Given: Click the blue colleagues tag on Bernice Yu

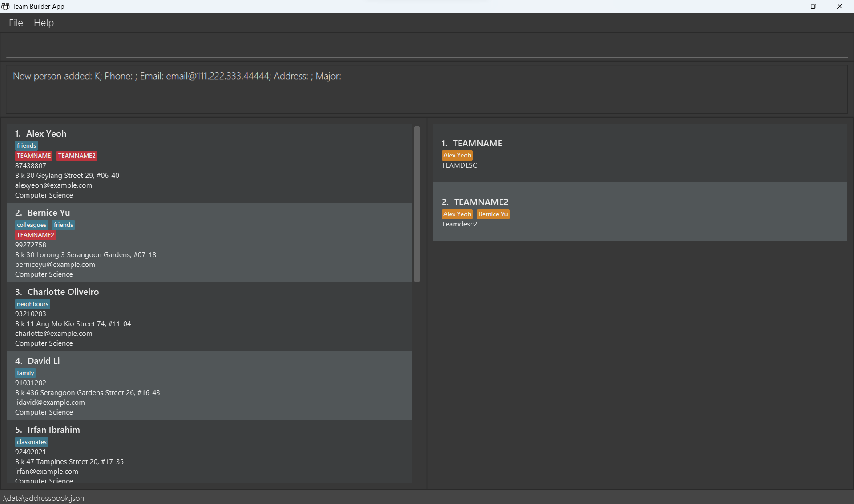Looking at the screenshot, I should pos(32,225).
